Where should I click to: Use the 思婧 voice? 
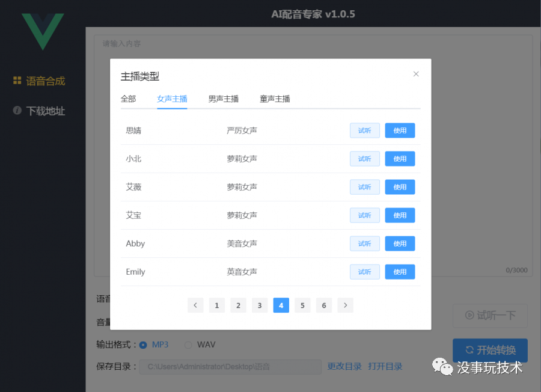(400, 130)
